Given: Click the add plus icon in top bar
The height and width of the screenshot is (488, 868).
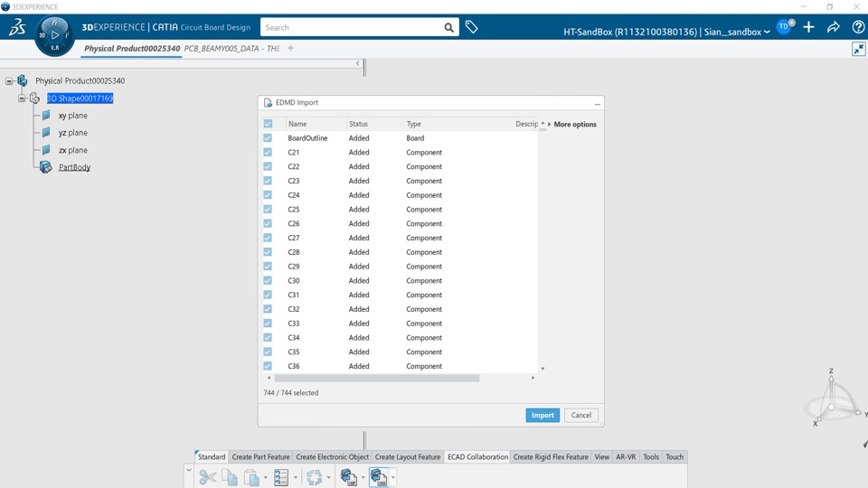Looking at the screenshot, I should click(x=808, y=26).
